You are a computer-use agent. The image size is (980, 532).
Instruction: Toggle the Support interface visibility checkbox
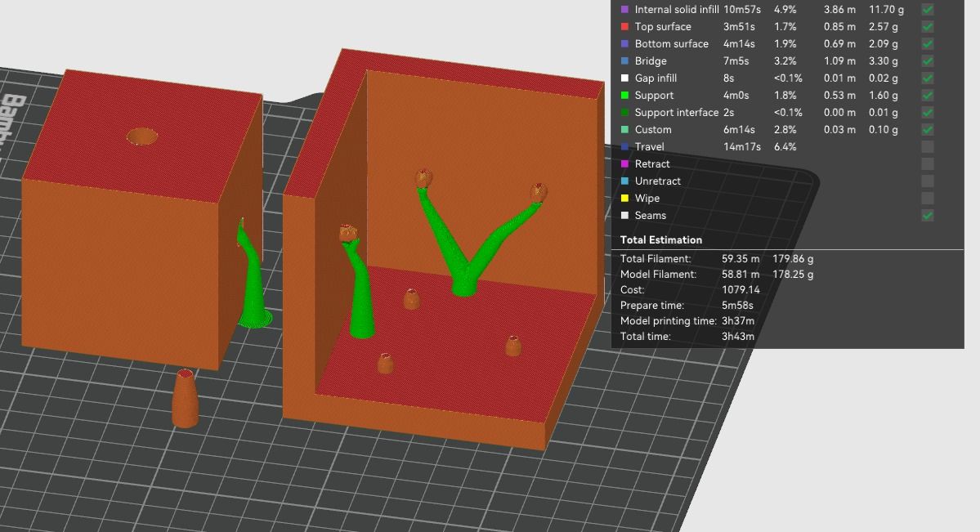[928, 113]
